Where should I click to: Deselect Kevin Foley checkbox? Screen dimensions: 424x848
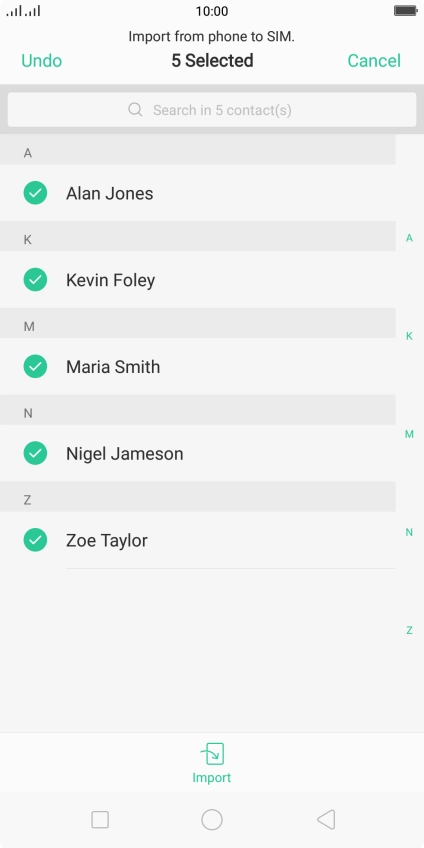tap(35, 280)
